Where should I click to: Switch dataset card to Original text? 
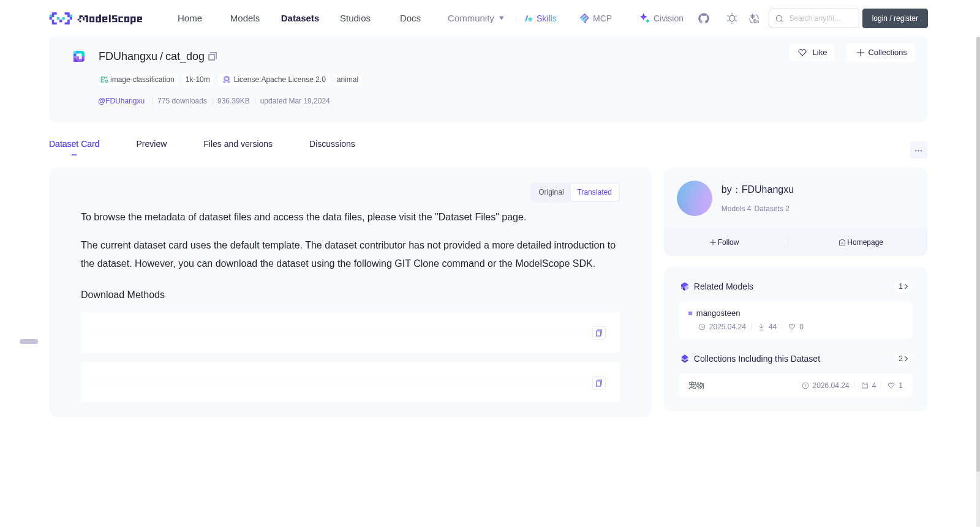pos(551,192)
